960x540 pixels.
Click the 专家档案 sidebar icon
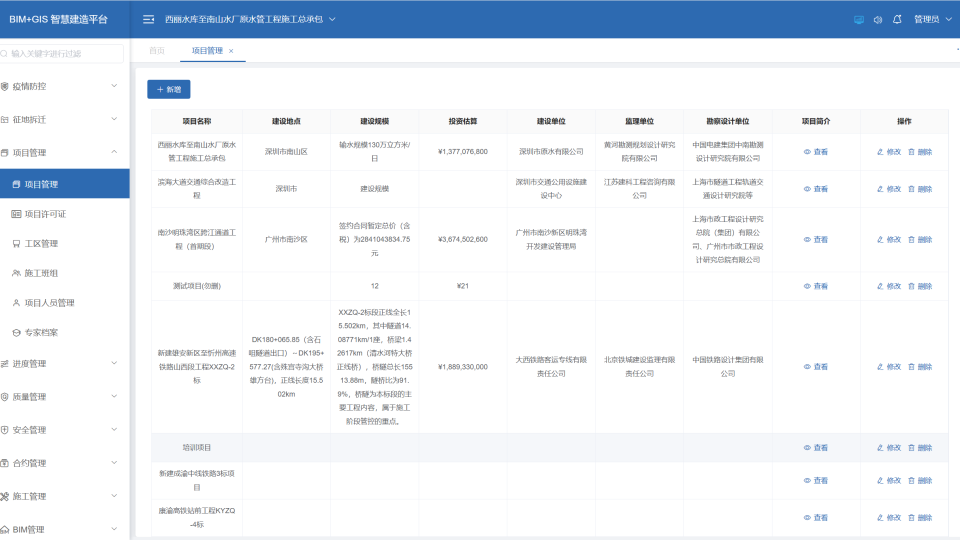pos(16,332)
